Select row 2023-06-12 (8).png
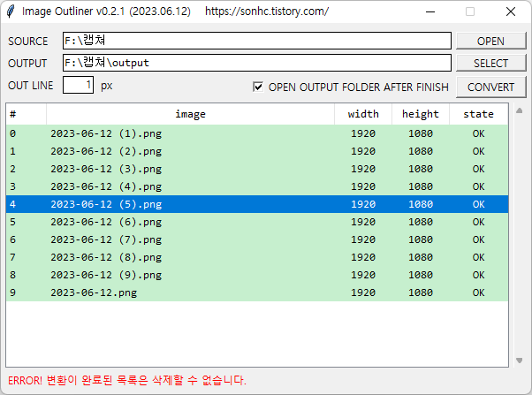Screen dimensions: 532x395 click(x=257, y=257)
